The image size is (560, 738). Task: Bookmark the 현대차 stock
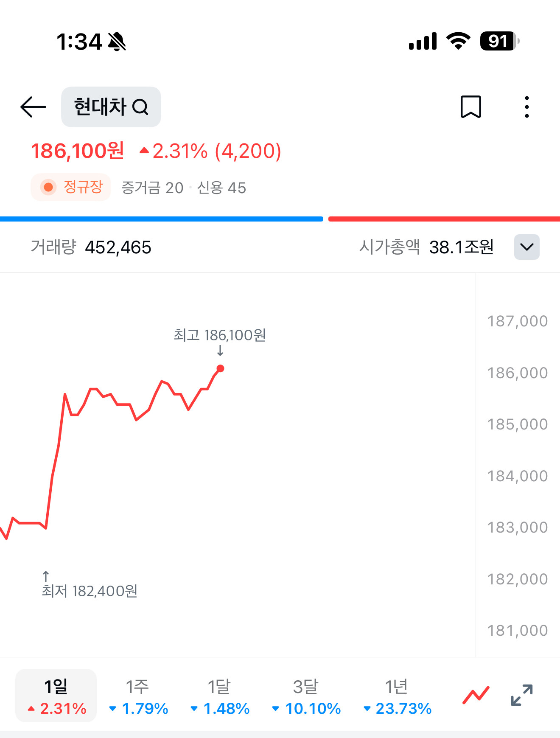point(471,107)
